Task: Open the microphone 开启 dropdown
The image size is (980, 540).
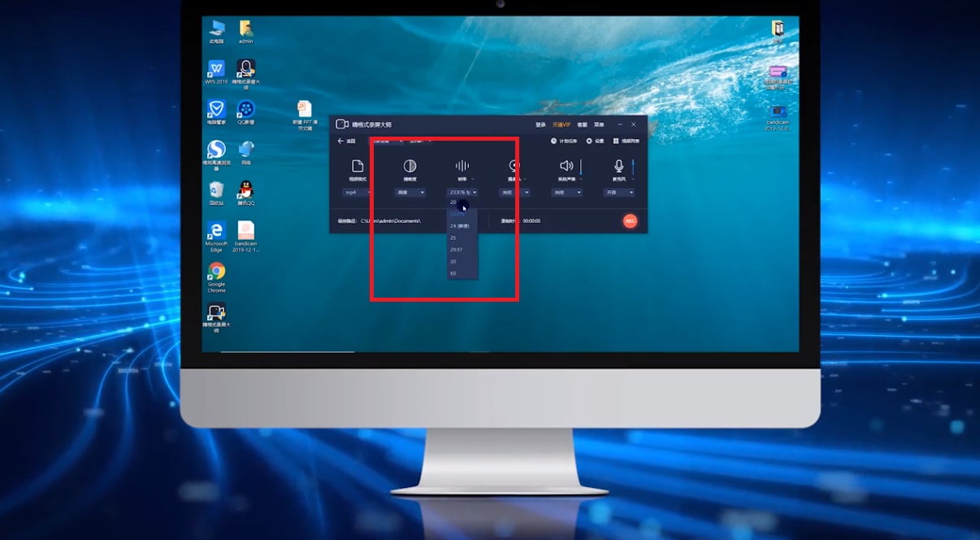Action: click(618, 193)
